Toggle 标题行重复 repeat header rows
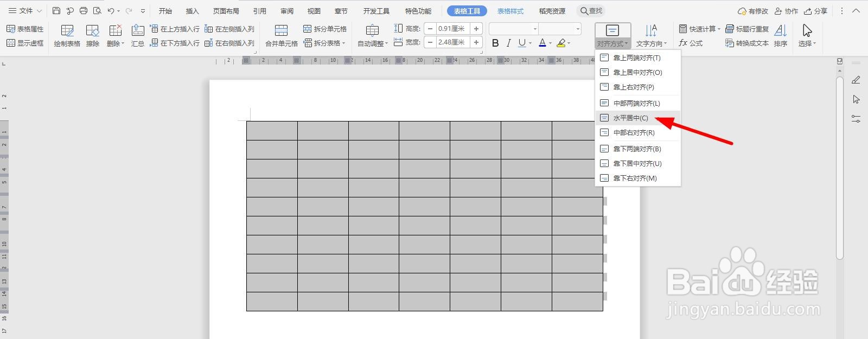 [747, 29]
